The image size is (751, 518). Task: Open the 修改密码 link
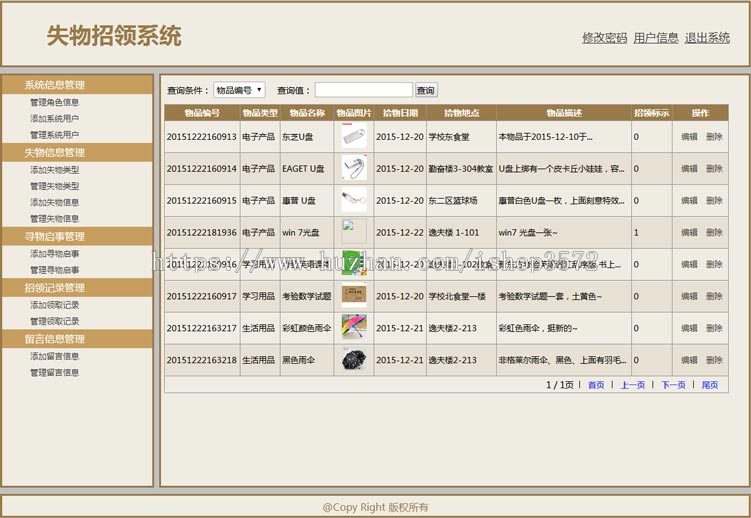tap(604, 38)
